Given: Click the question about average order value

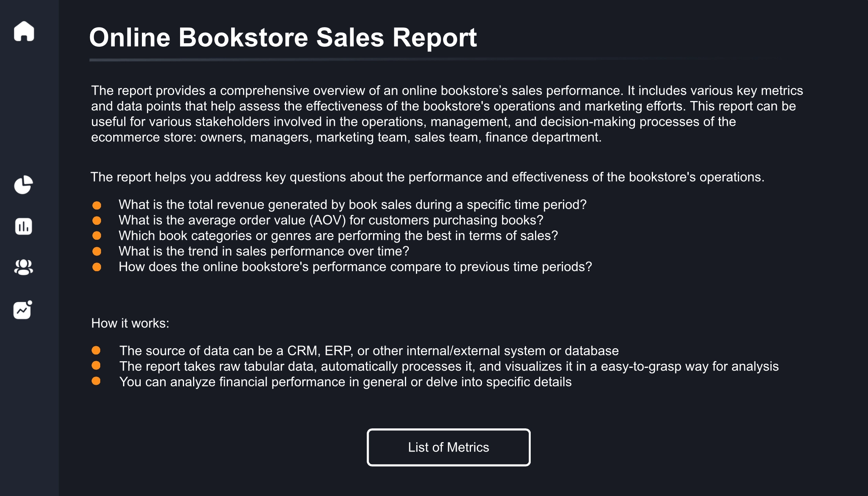Looking at the screenshot, I should click(x=331, y=220).
